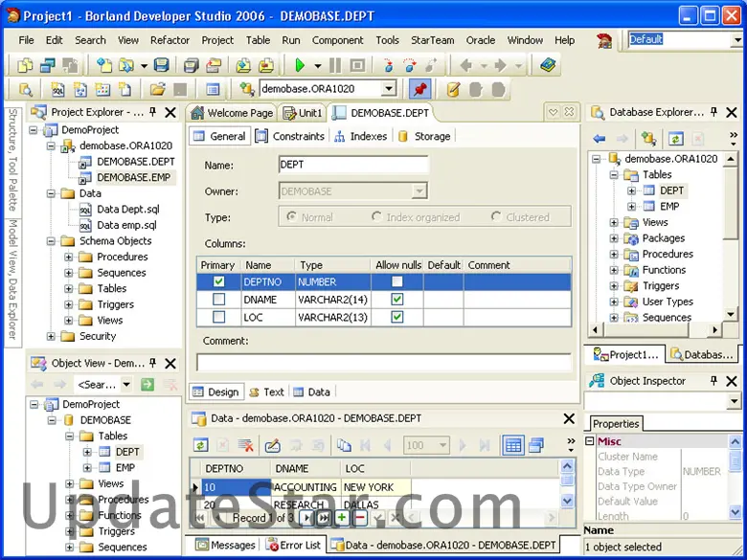Click the form designer icon in second toolbar
Image resolution: width=747 pixels, height=560 pixels.
pyautogui.click(x=213, y=89)
